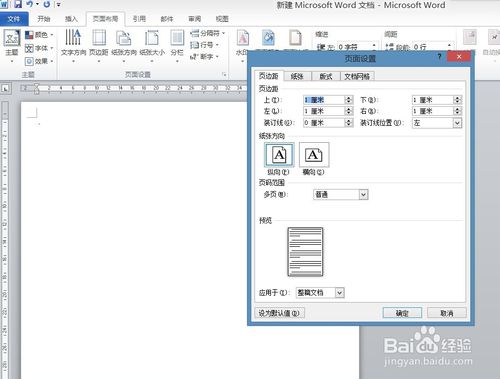Open the Themes (主题) gallery

pos(12,44)
